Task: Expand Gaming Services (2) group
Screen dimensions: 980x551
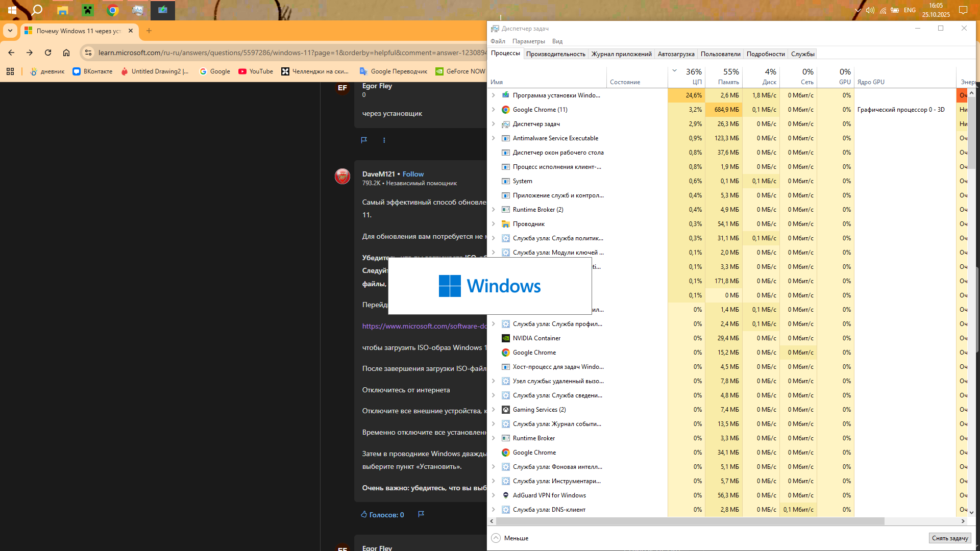Action: 493,410
